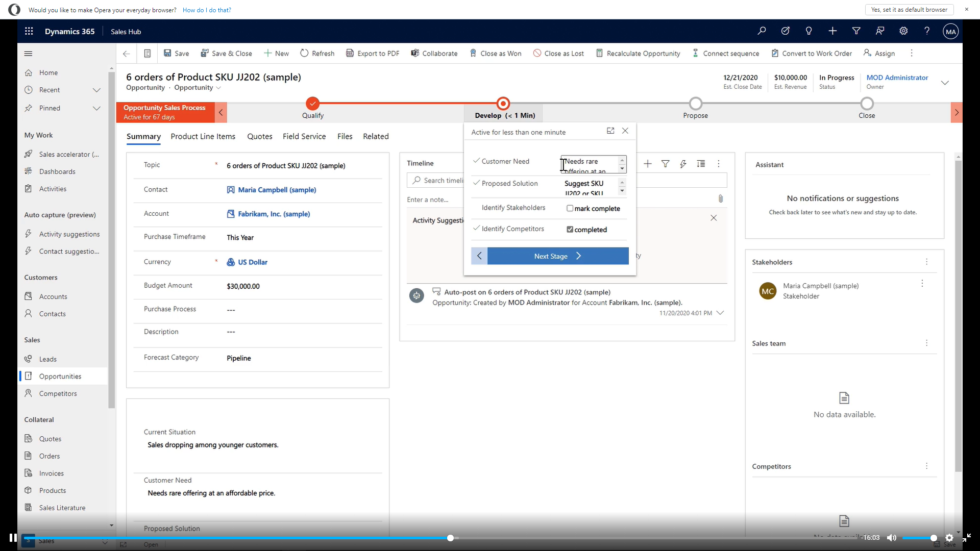Open the Assistant lightbulb icon
The image size is (980, 551).
pos(808,31)
